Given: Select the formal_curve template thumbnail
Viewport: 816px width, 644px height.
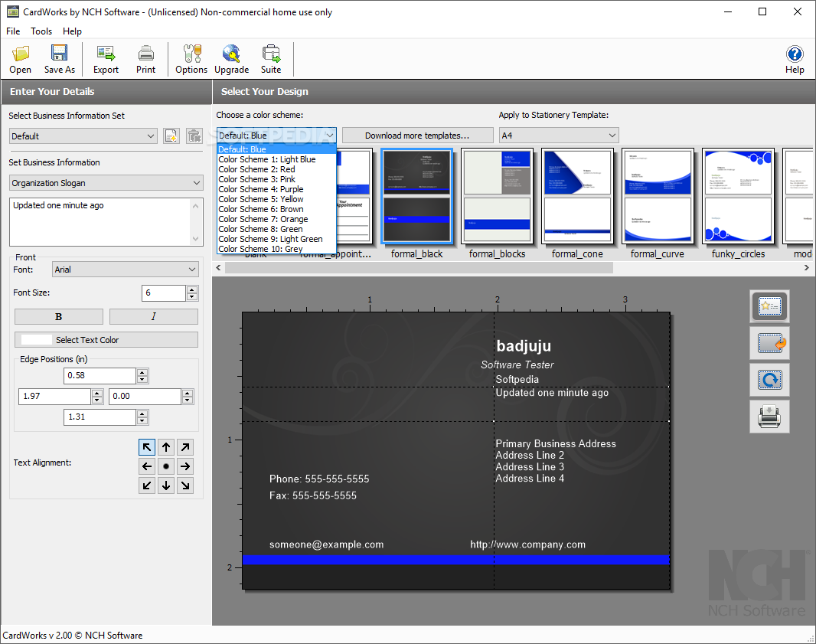Looking at the screenshot, I should click(658, 196).
